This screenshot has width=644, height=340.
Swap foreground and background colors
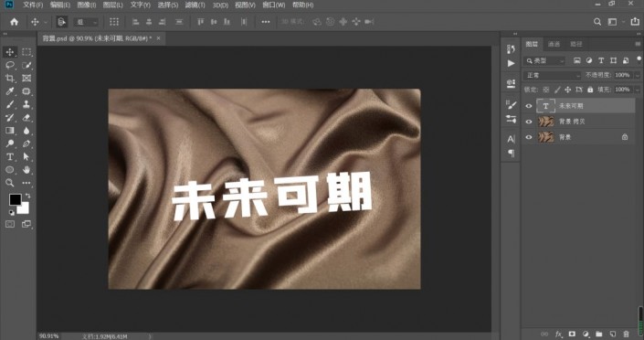coord(27,197)
